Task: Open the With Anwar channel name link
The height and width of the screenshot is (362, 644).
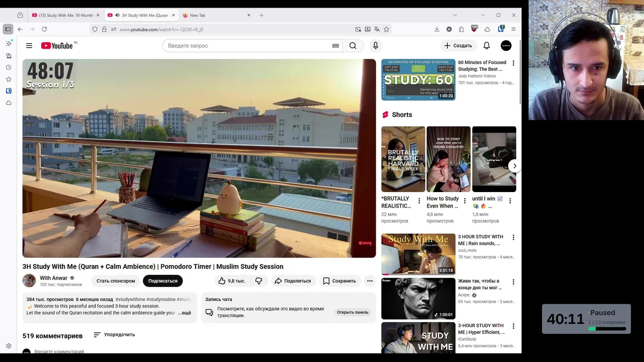Action: point(53,278)
